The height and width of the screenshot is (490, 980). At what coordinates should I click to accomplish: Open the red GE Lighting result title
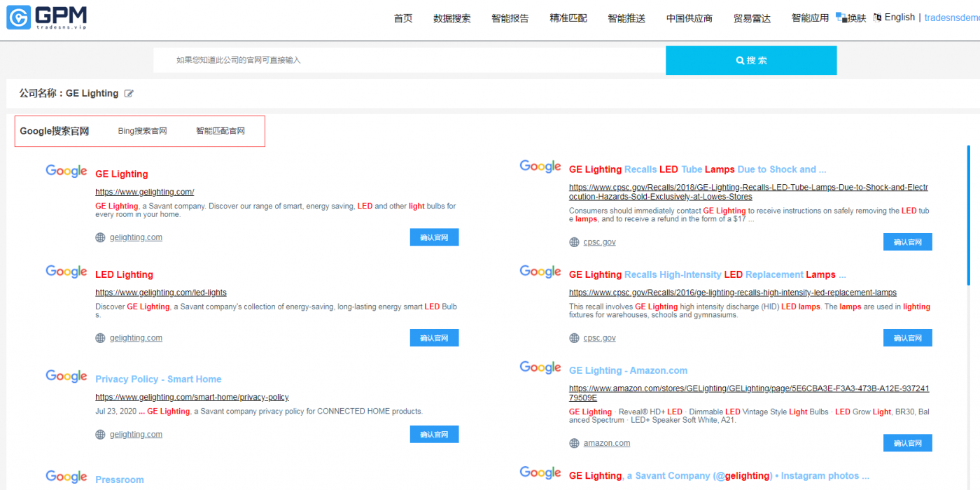click(x=122, y=174)
